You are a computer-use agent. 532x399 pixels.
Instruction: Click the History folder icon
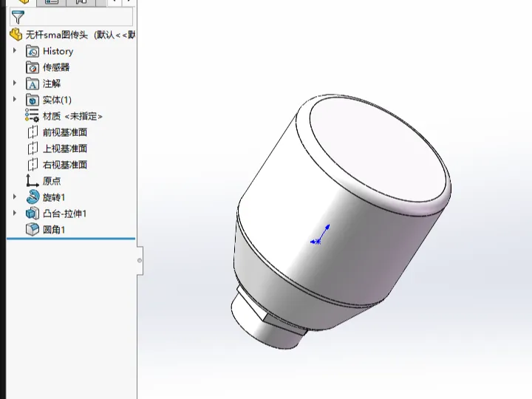(x=33, y=51)
